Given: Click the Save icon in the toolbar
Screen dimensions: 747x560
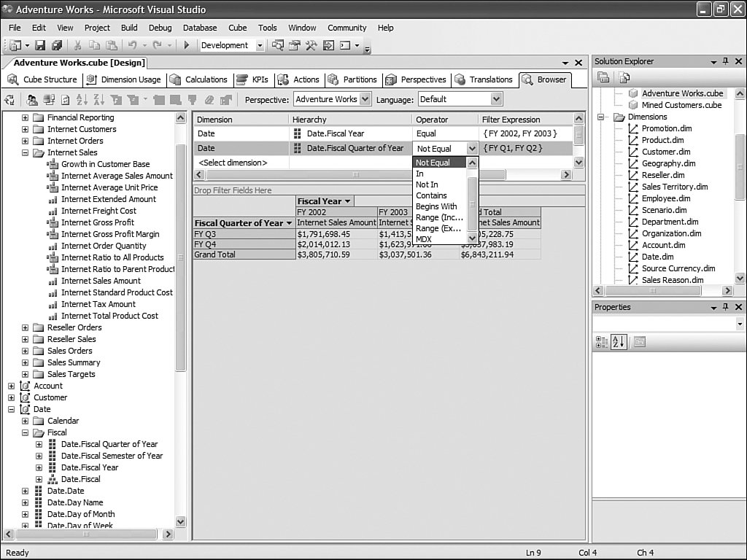Looking at the screenshot, I should click(x=41, y=45).
